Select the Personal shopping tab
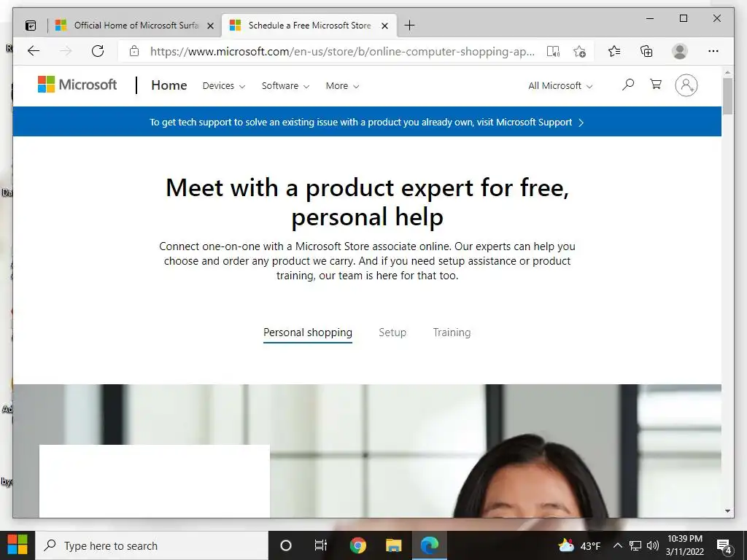Screen dimensions: 747x560 pyautogui.click(x=308, y=332)
